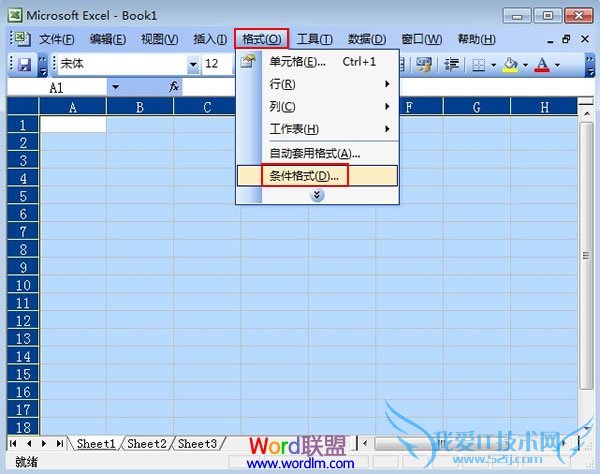Click the Excel title bar app icon
Viewport: 600px width, 474px height.
(x=15, y=15)
